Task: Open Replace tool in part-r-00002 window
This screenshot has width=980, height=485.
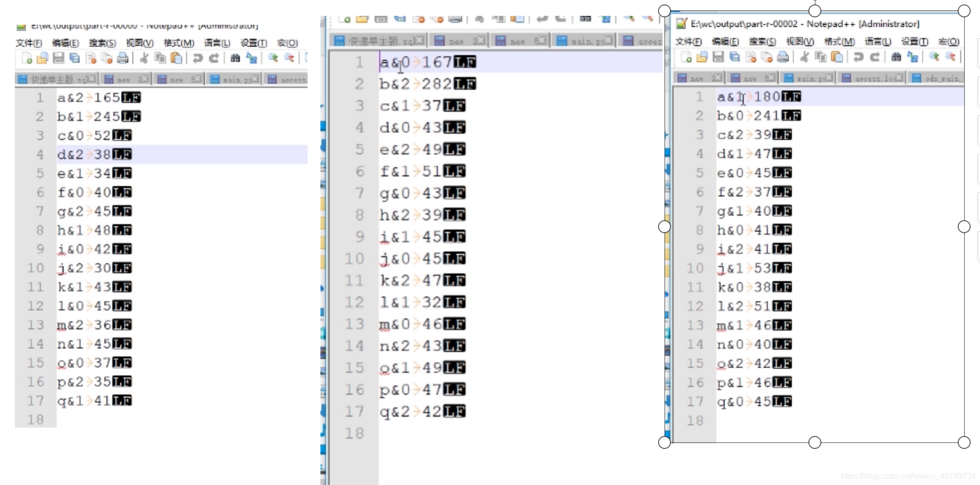Action: pyautogui.click(x=912, y=57)
